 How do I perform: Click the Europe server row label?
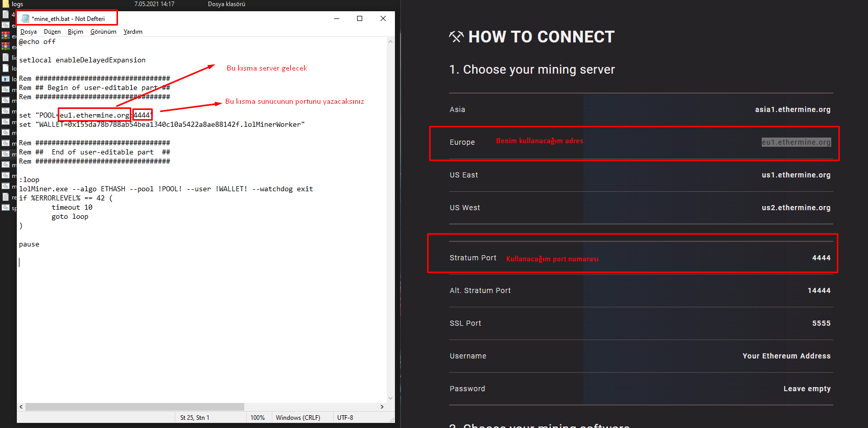[x=462, y=142]
